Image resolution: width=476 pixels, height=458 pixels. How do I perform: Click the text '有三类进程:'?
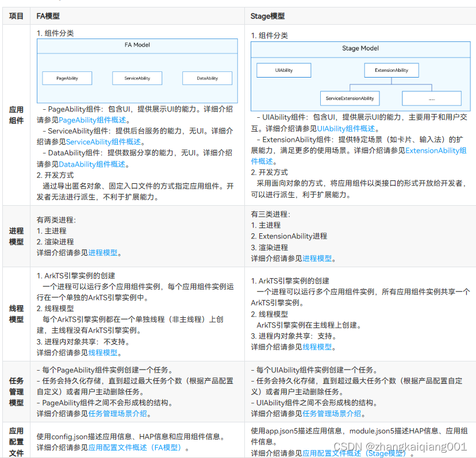pos(271,214)
